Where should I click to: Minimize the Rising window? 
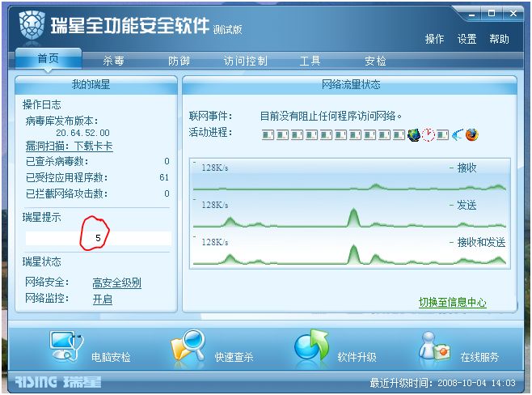(x=472, y=14)
